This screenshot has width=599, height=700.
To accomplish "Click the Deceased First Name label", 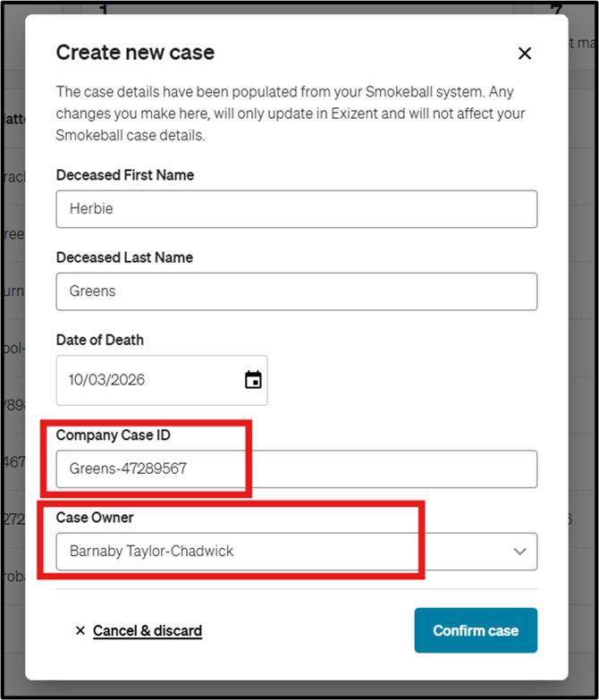I will pos(124,175).
